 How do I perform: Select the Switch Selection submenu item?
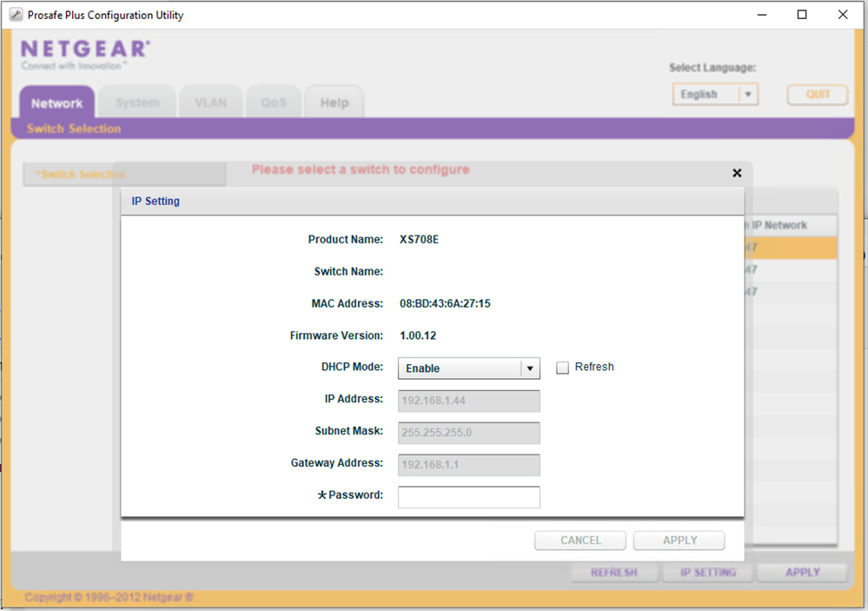tap(74, 129)
